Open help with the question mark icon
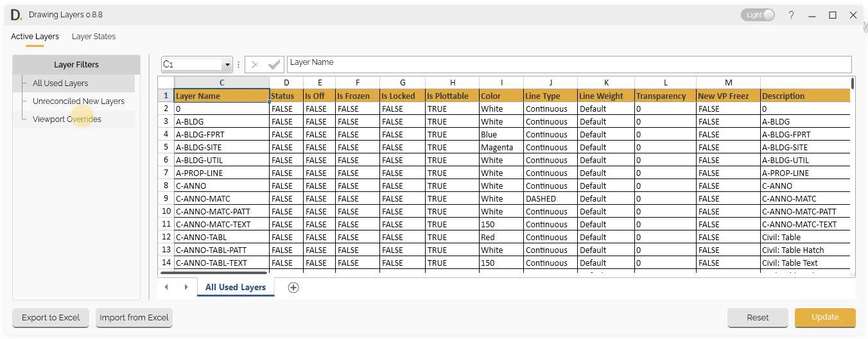 coord(791,15)
